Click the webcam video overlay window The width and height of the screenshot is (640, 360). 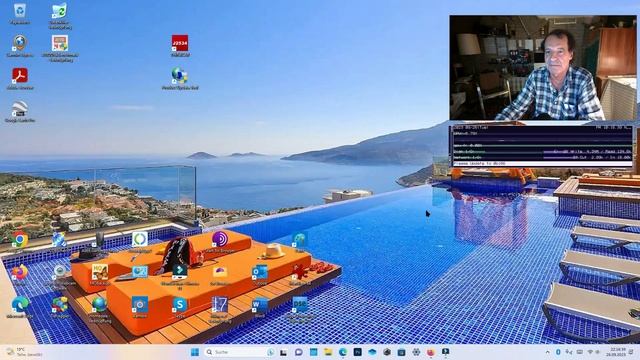542,68
